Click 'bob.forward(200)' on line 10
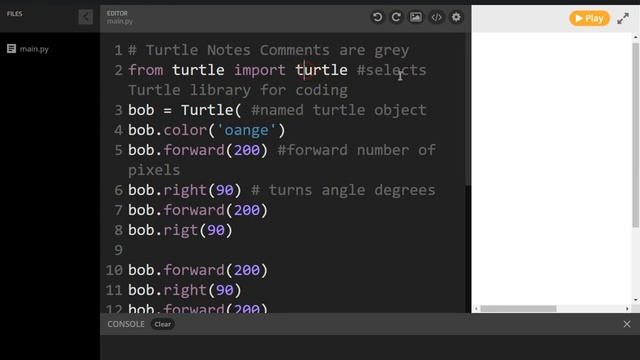640x360 pixels. (198, 270)
